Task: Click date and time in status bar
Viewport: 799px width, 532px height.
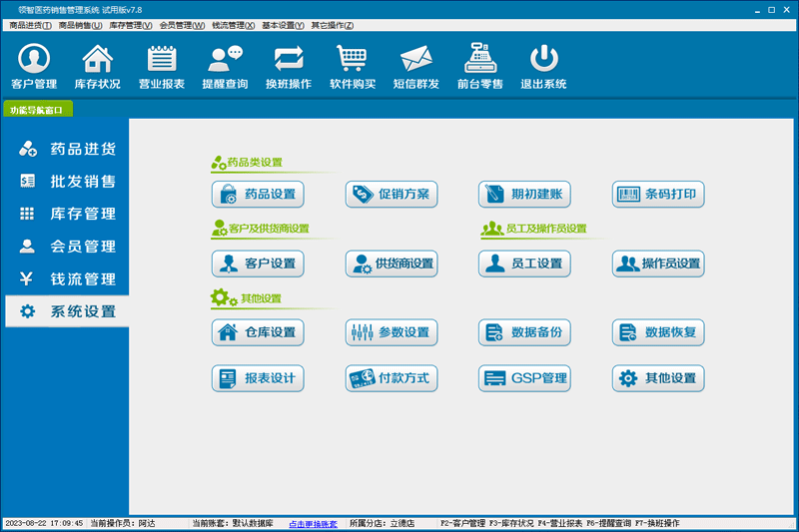Action: click(x=44, y=523)
